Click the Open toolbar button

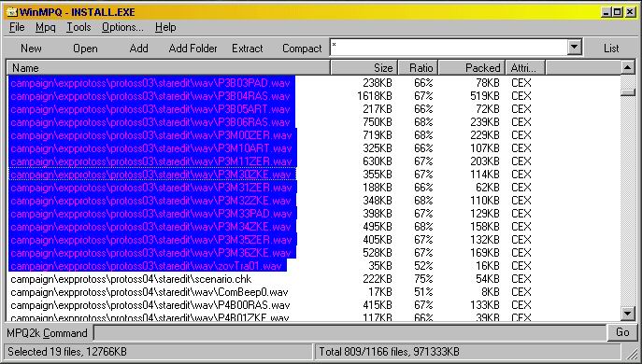click(x=85, y=49)
